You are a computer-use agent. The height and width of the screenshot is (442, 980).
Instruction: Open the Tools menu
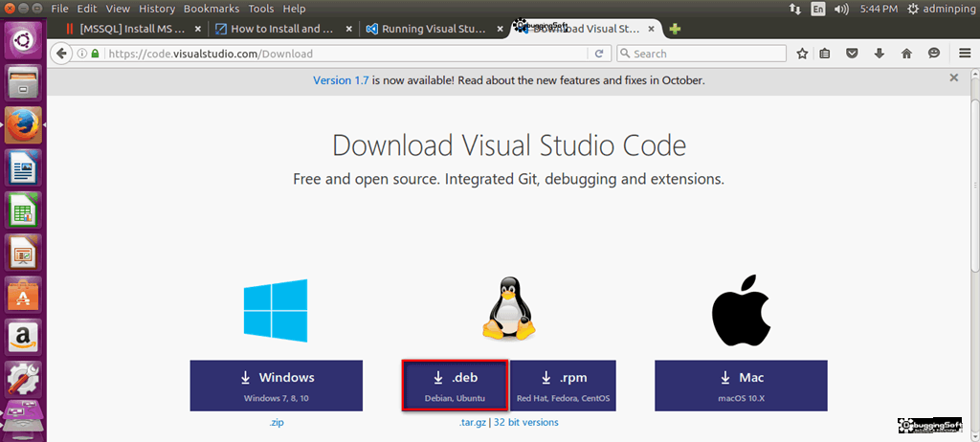pos(260,9)
